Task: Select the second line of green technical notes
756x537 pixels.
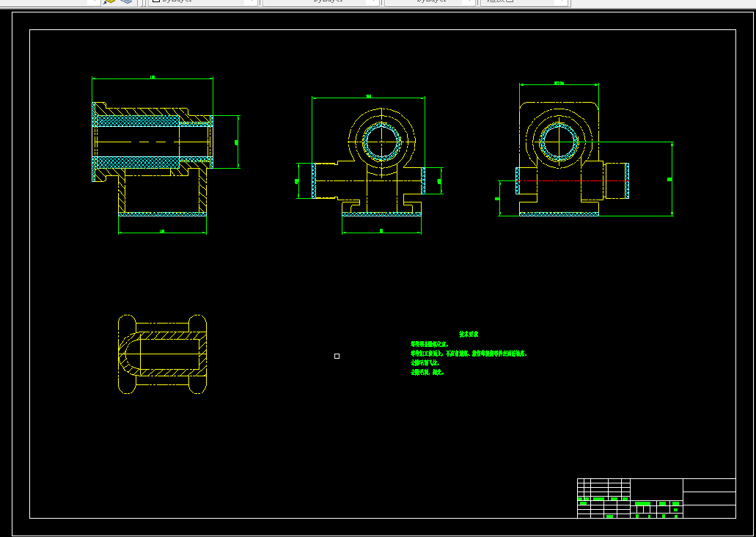Action: [x=469, y=354]
